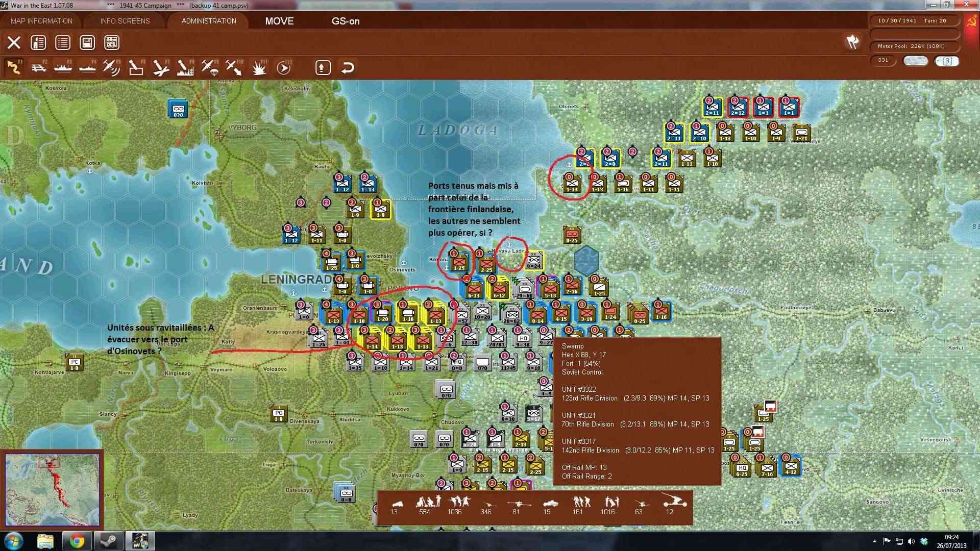This screenshot has width=980, height=551.
Task: Click the MOVE mode label
Action: (279, 21)
